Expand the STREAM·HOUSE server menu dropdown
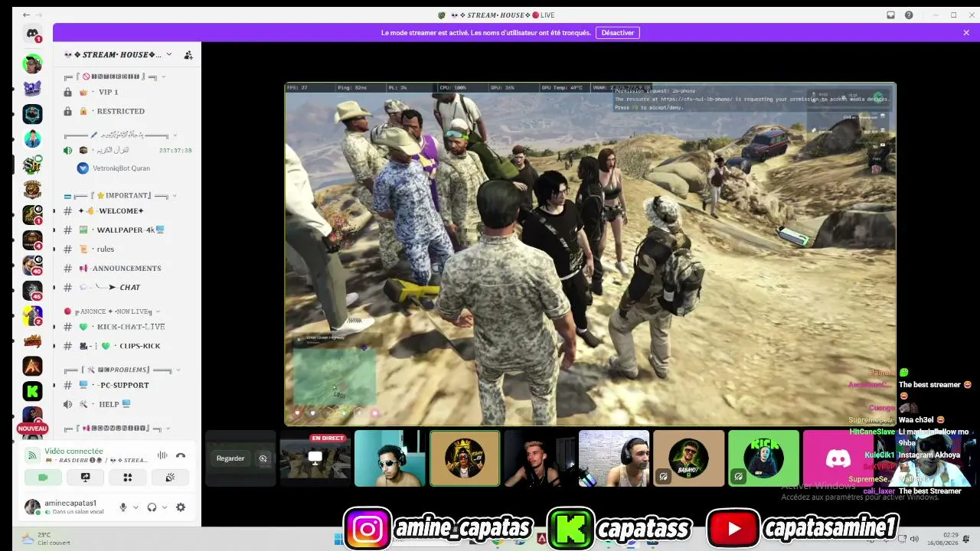Viewport: 980px width, 551px height. (169, 54)
